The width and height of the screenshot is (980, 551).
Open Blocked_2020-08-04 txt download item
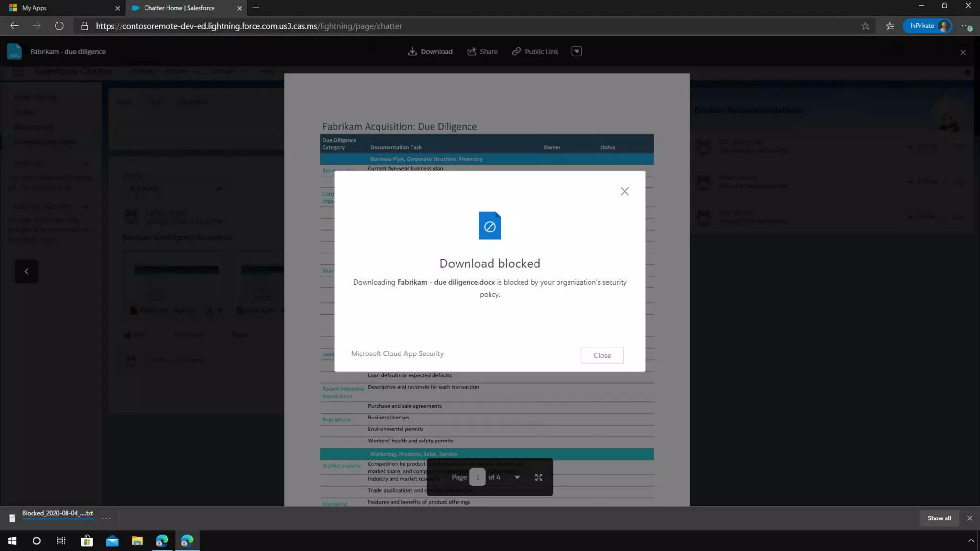point(57,513)
